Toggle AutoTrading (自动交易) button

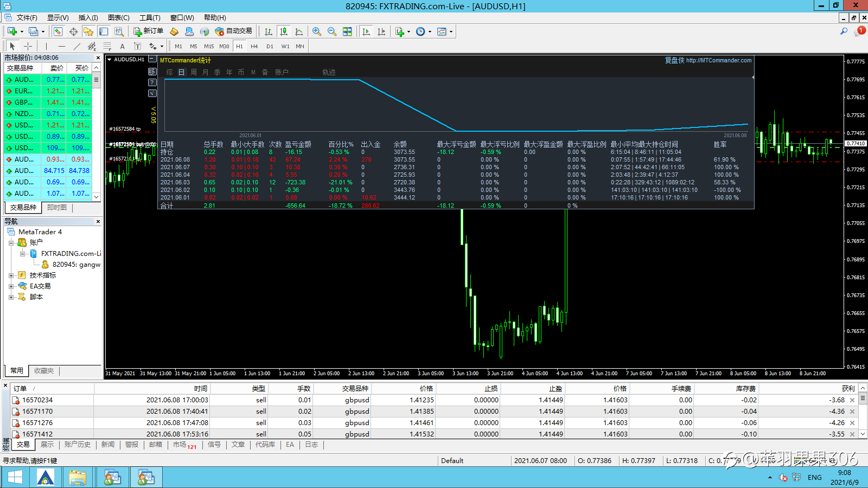click(234, 31)
